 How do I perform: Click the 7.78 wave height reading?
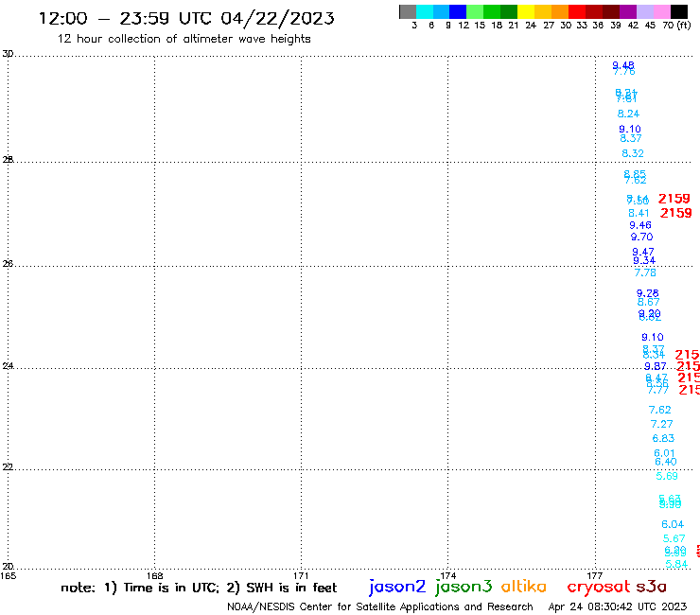click(x=645, y=272)
